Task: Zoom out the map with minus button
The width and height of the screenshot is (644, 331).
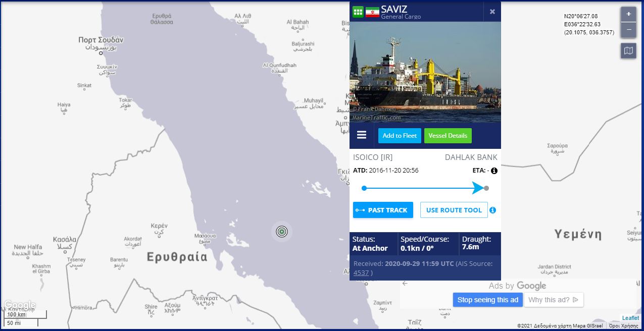Action: click(628, 29)
